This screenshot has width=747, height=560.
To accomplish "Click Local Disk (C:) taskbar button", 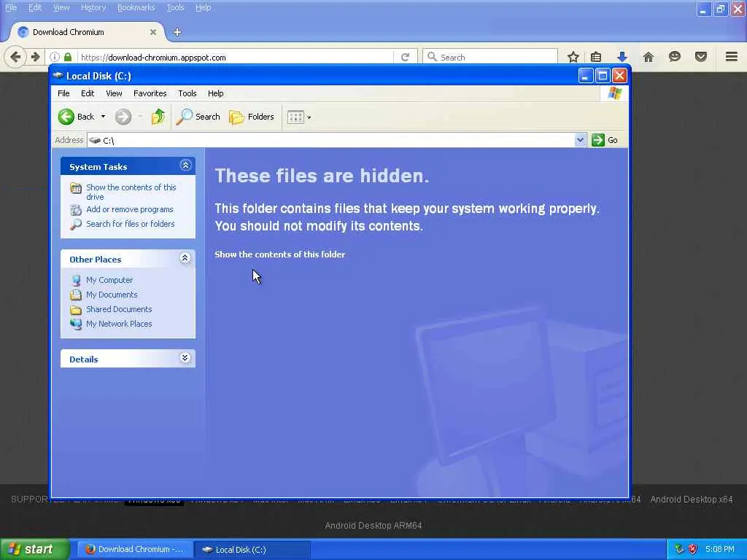I will point(252,550).
